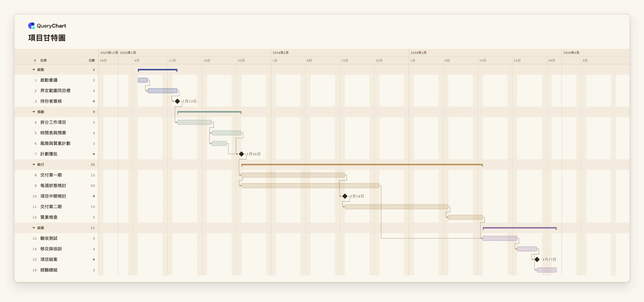
Task: Select the 每週狀態檢討 task bar
Action: (x=310, y=186)
